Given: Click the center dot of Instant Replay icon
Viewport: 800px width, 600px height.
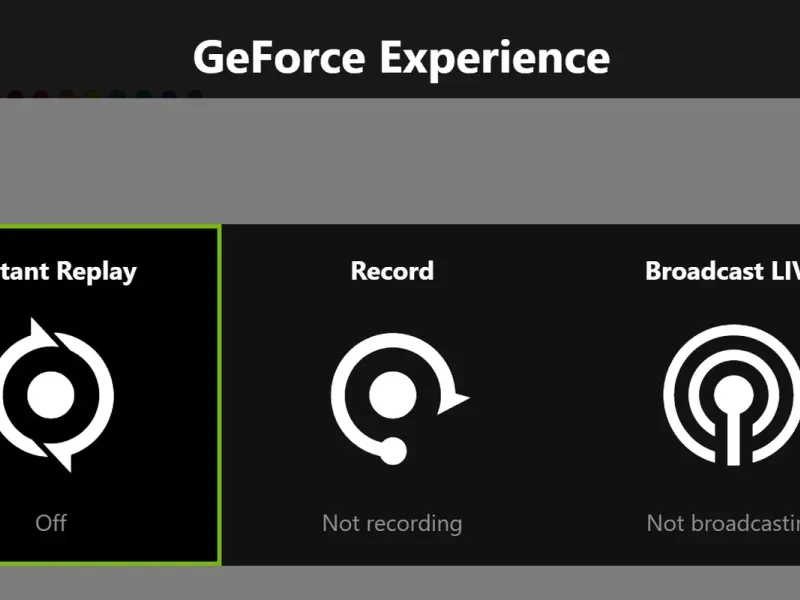Looking at the screenshot, I should [x=50, y=395].
